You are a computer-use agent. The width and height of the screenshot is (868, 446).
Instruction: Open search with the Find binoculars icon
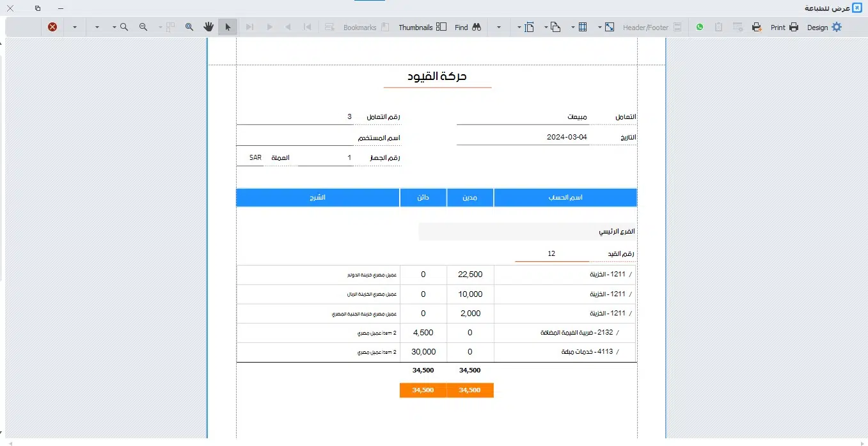point(477,27)
